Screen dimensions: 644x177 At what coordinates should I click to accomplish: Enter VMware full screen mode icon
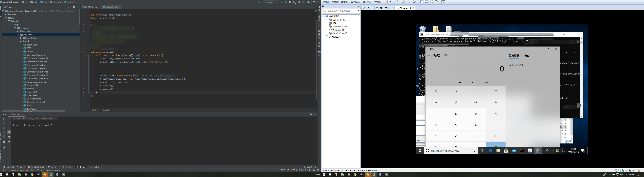[431, 2]
